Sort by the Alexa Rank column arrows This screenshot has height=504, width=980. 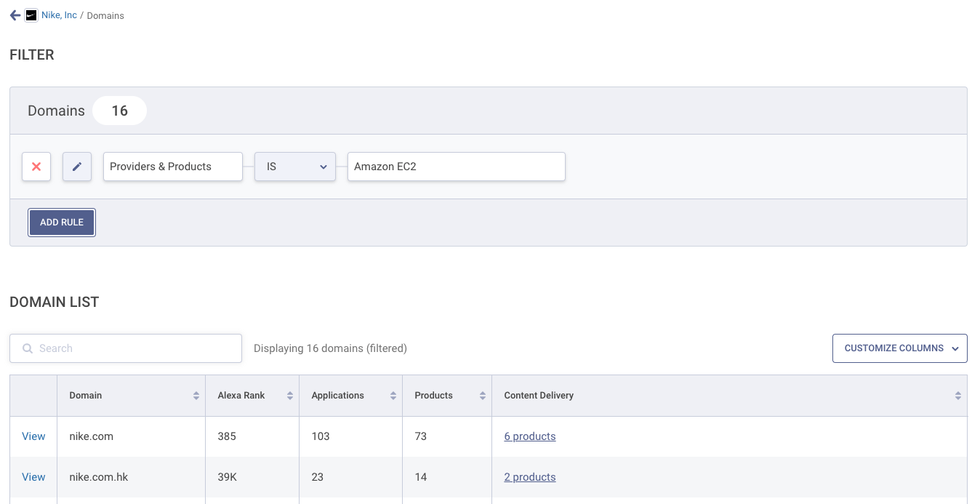[x=290, y=396]
